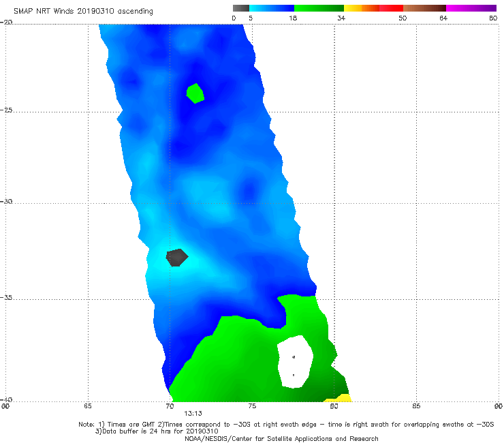
Task: Click the color bar label '50'
Action: tap(403, 18)
